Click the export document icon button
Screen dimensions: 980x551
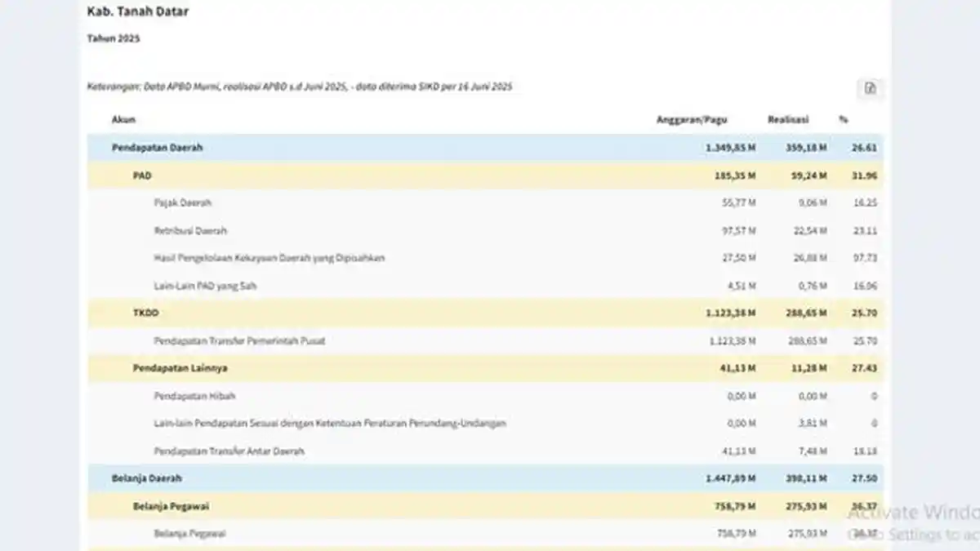(x=870, y=88)
